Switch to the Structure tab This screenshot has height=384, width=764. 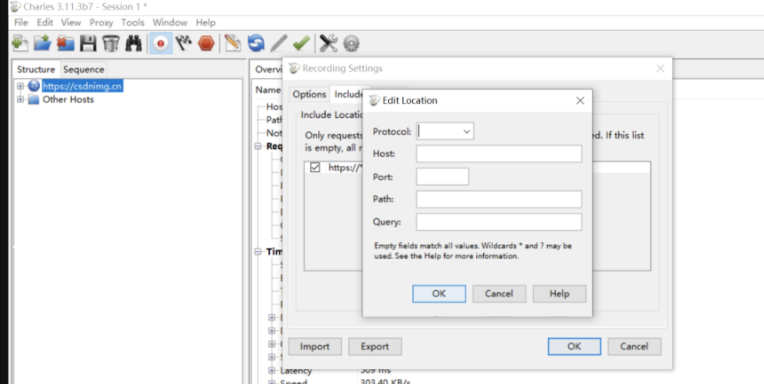coord(36,69)
